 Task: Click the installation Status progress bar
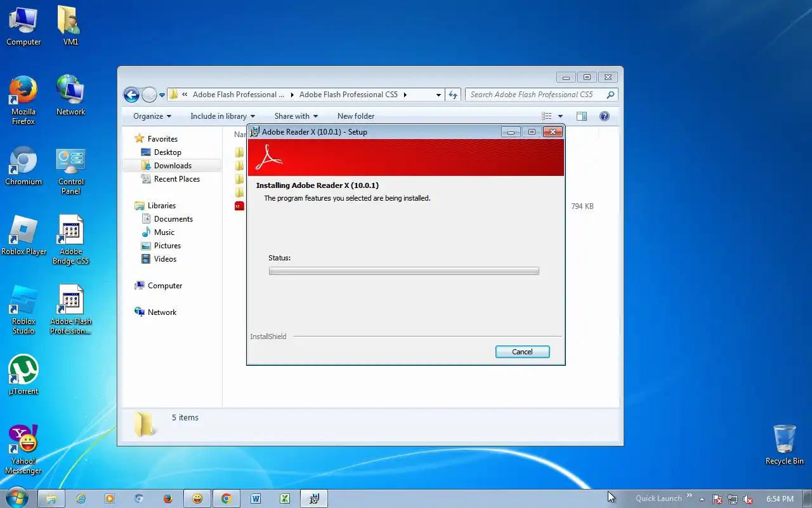(403, 271)
